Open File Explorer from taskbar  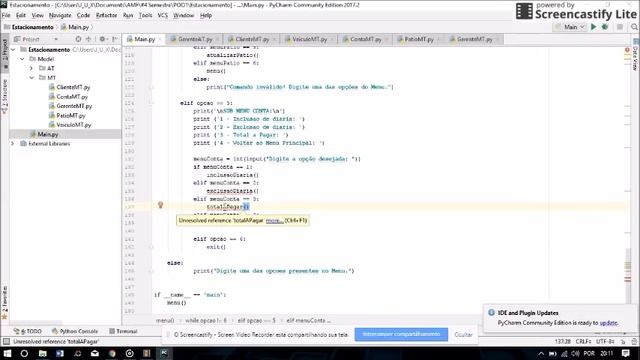pyautogui.click(x=42, y=353)
